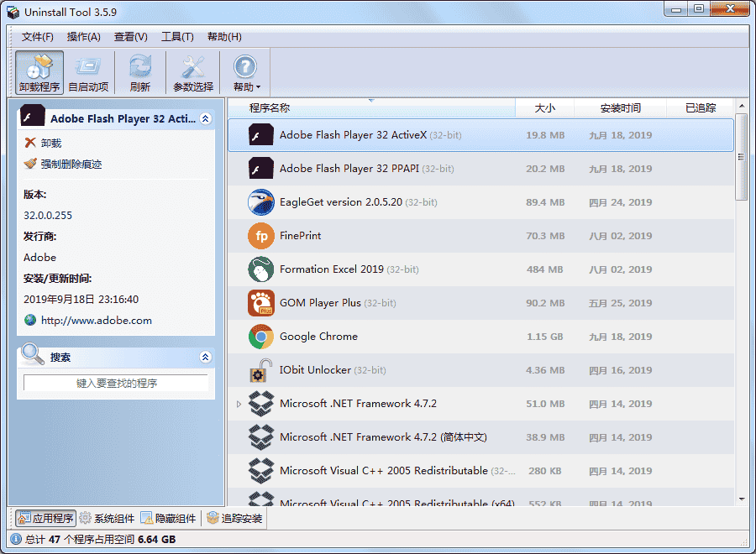The height and width of the screenshot is (554, 756).
Task: Click the scrollbar down arrow
Action: pyautogui.click(x=742, y=499)
